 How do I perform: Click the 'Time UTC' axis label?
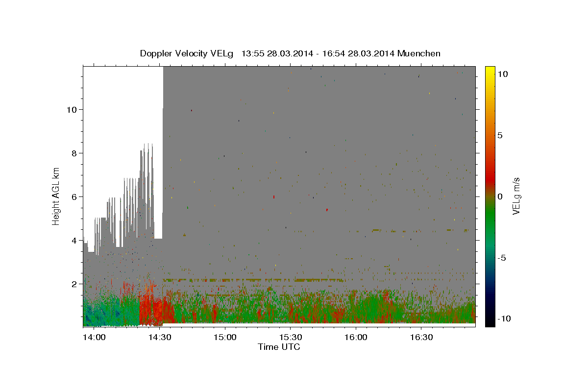(x=279, y=347)
